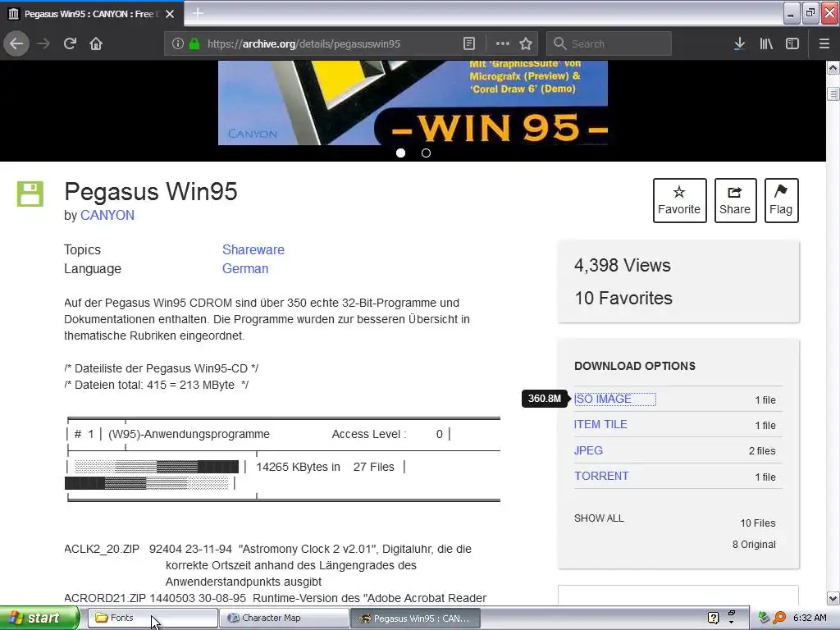Expand SHOW ALL download files
This screenshot has height=630, width=840.
coord(599,518)
